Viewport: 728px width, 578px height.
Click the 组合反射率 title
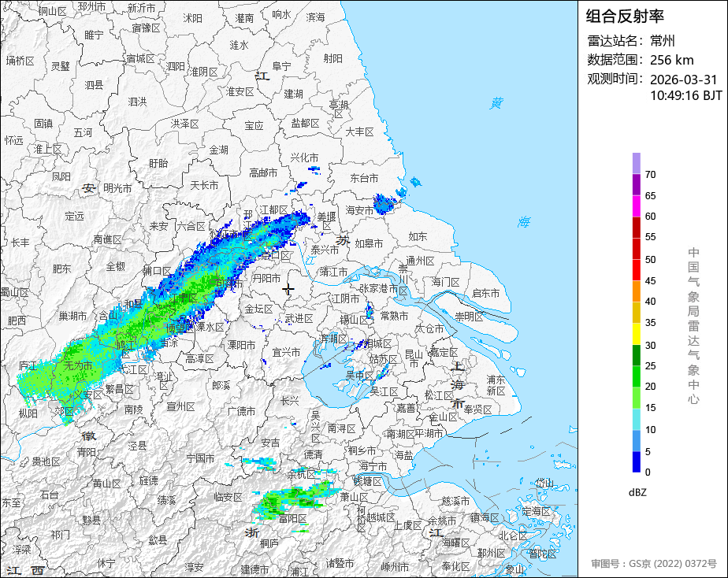click(x=625, y=17)
